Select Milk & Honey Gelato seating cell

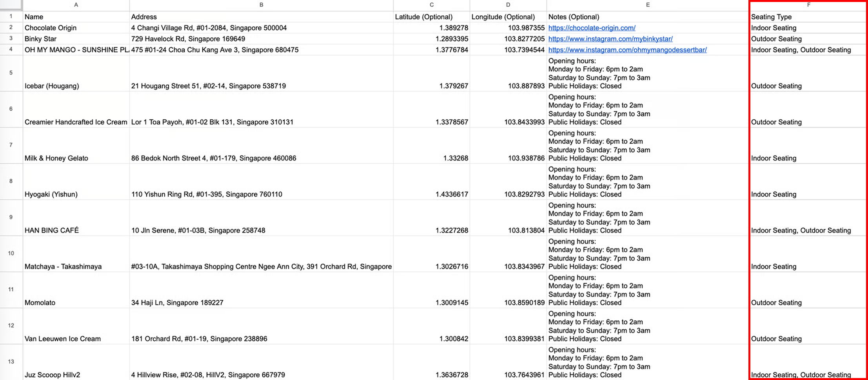pyautogui.click(x=808, y=146)
